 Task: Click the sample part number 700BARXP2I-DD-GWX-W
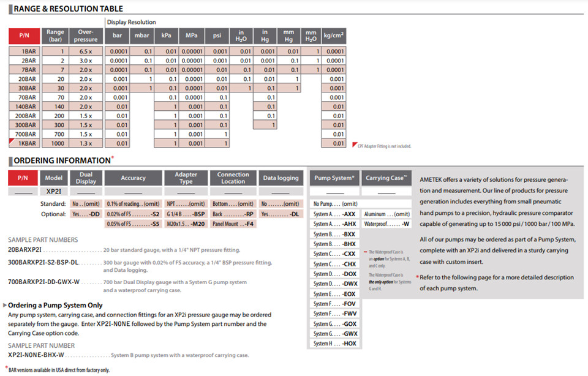(x=43, y=282)
